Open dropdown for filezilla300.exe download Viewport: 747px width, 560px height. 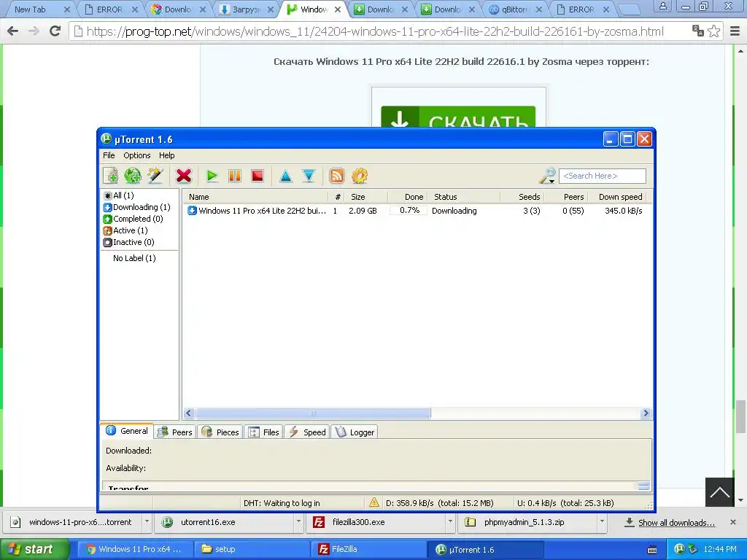(450, 522)
